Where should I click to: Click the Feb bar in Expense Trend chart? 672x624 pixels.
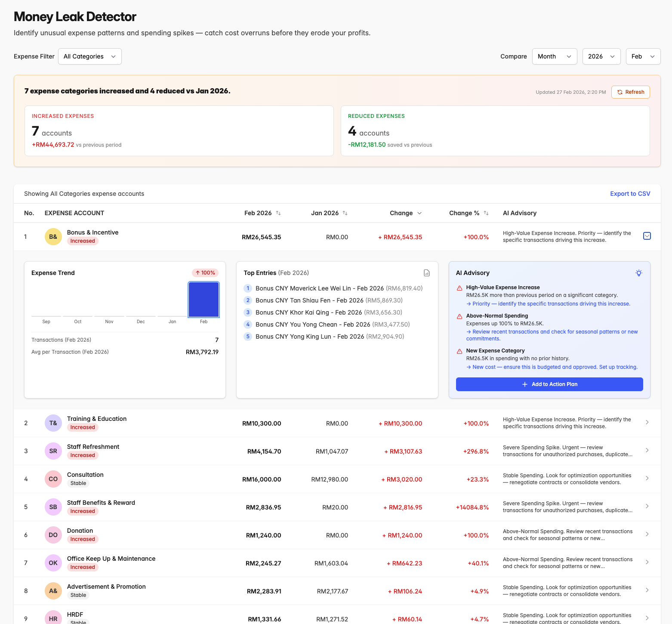pos(203,299)
